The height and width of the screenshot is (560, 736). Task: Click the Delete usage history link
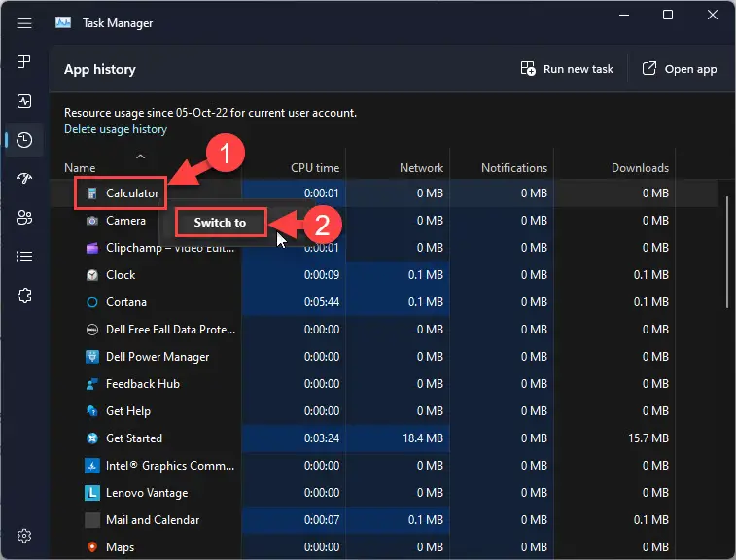click(x=116, y=129)
